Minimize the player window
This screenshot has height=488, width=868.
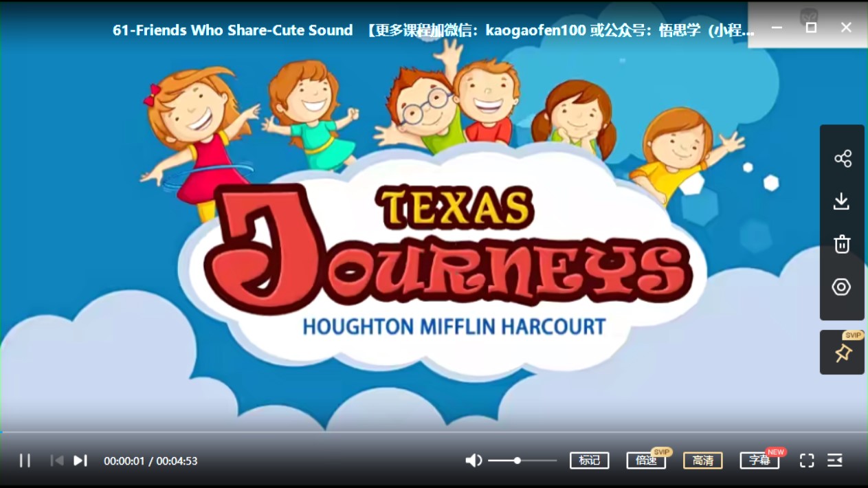777,27
